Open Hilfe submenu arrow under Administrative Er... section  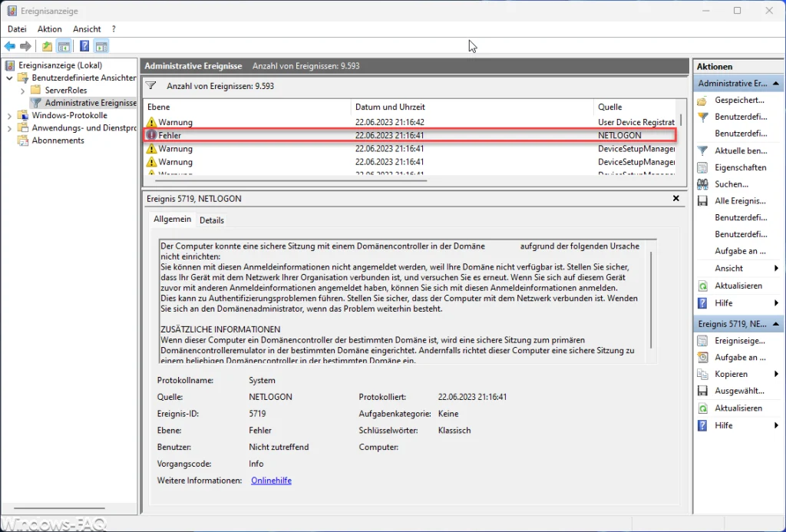coord(776,303)
